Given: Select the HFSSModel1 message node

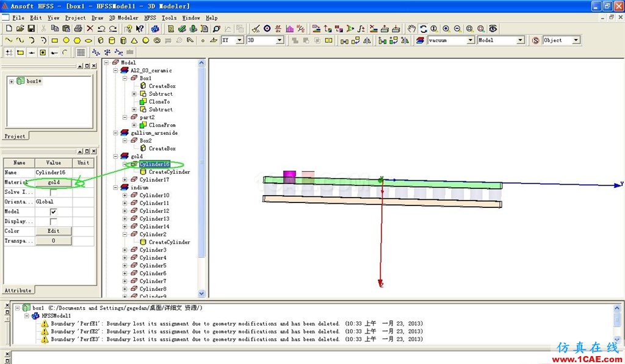Looking at the screenshot, I should 56,316.
